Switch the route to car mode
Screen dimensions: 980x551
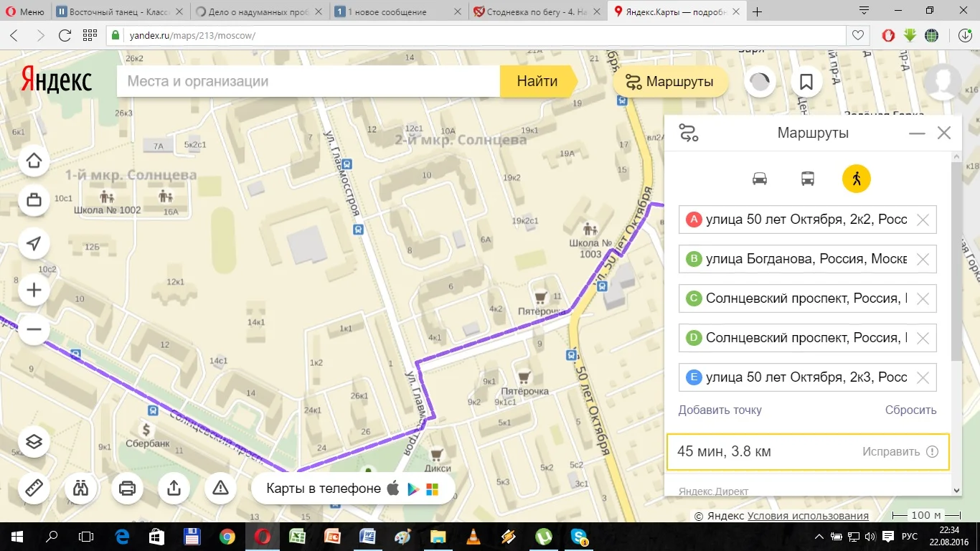[760, 179]
